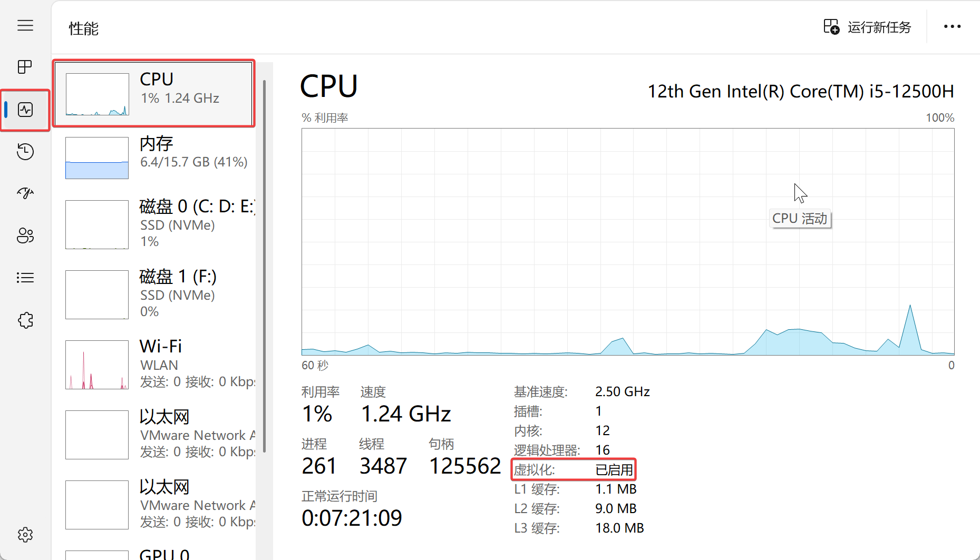980x560 pixels.
Task: Open the more options ellipsis menu
Action: 952,26
